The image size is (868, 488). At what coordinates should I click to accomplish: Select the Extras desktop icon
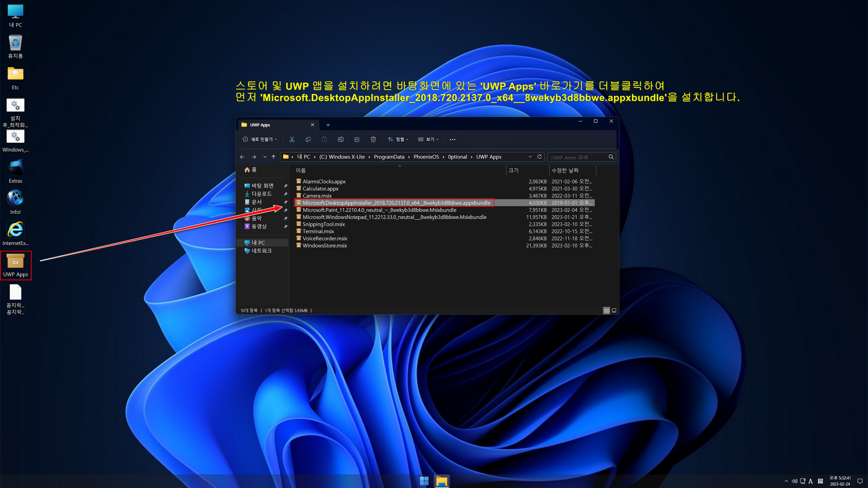(x=15, y=172)
